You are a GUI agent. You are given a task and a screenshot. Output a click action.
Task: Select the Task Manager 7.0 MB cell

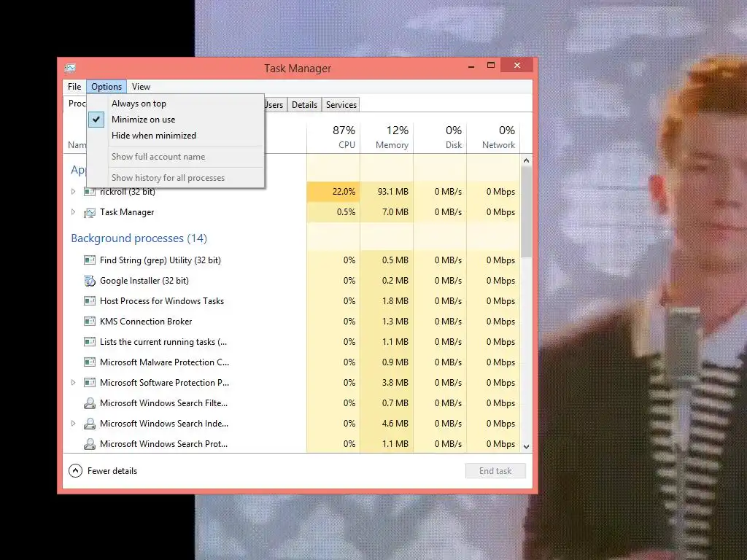point(387,212)
